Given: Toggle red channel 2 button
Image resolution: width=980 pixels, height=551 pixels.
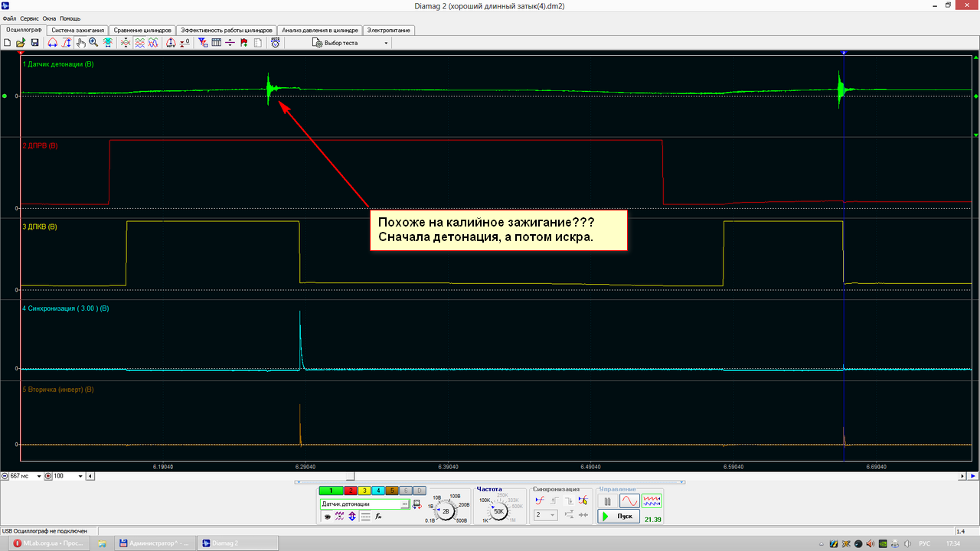Looking at the screenshot, I should coord(351,490).
